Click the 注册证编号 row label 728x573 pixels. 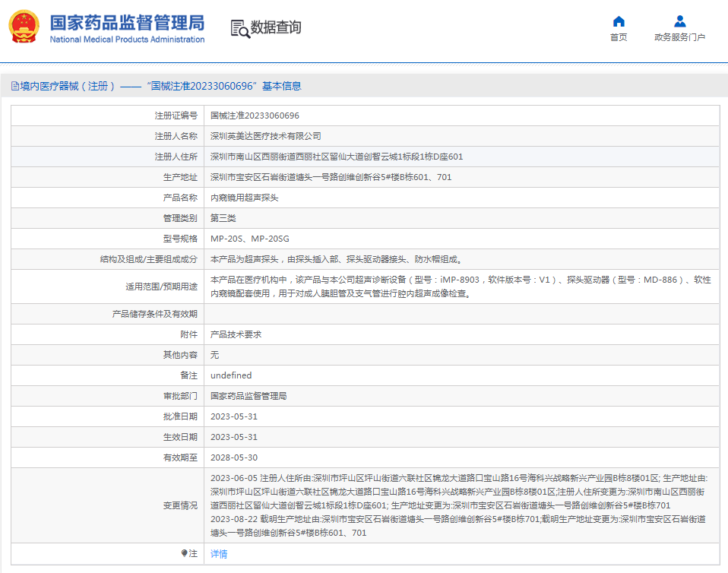click(176, 116)
